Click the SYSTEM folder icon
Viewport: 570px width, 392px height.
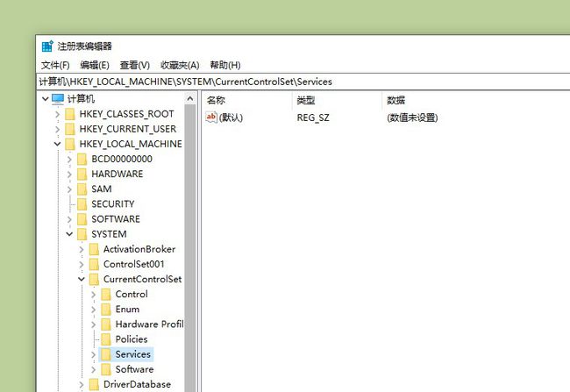[82, 234]
